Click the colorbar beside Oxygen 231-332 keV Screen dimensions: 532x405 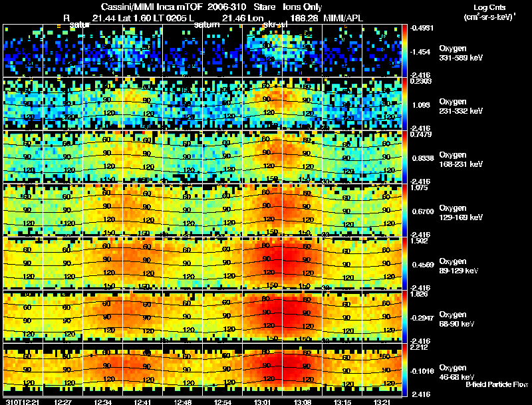pos(405,104)
